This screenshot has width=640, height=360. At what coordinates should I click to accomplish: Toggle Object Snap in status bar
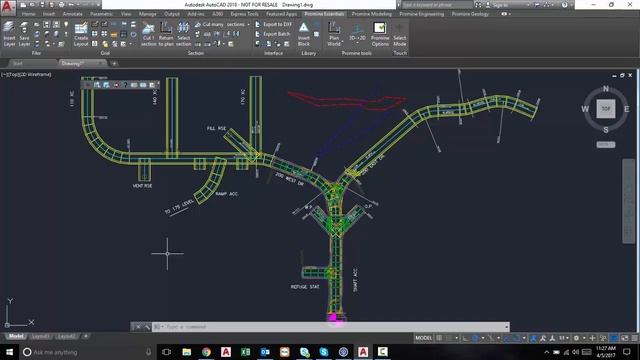tap(516, 338)
